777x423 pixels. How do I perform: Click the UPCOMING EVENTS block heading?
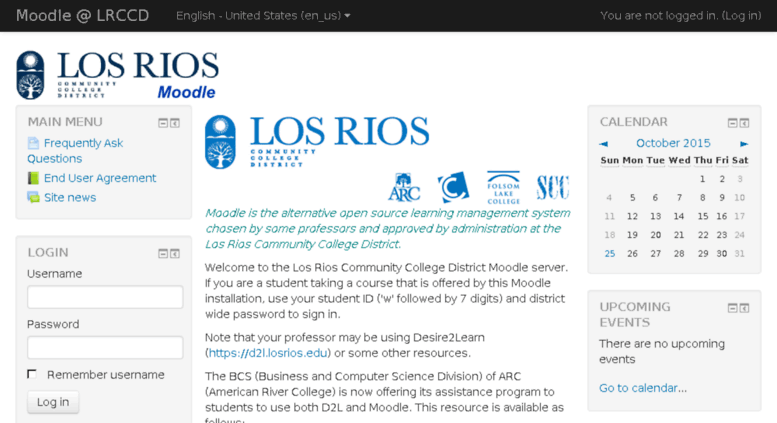point(635,315)
